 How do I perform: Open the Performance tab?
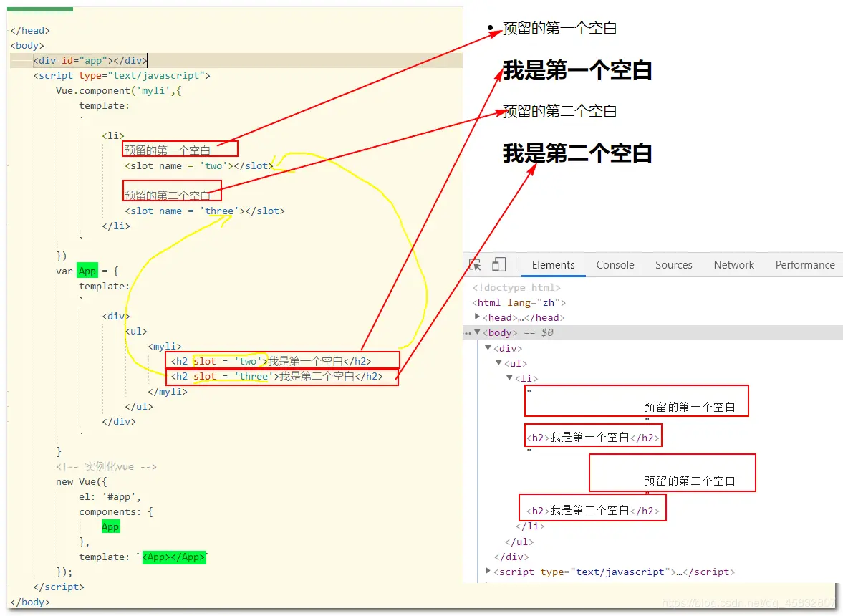[x=804, y=264]
